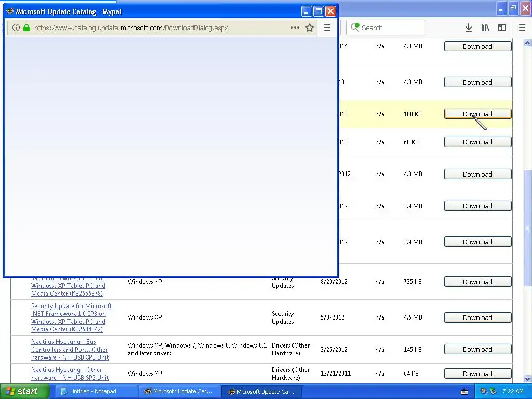The image size is (532, 399).
Task: Open downloads arrow in main browser toolbar
Action: [x=468, y=28]
